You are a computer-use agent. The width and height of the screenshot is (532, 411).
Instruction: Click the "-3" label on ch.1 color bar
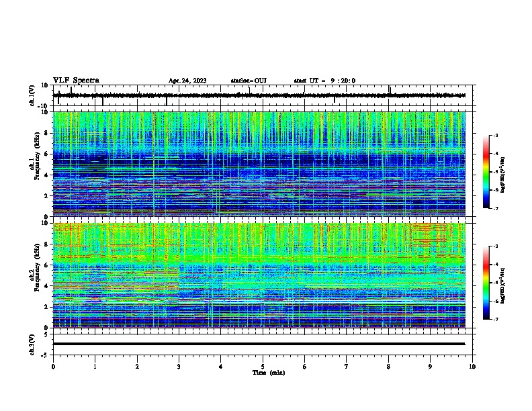[495, 135]
